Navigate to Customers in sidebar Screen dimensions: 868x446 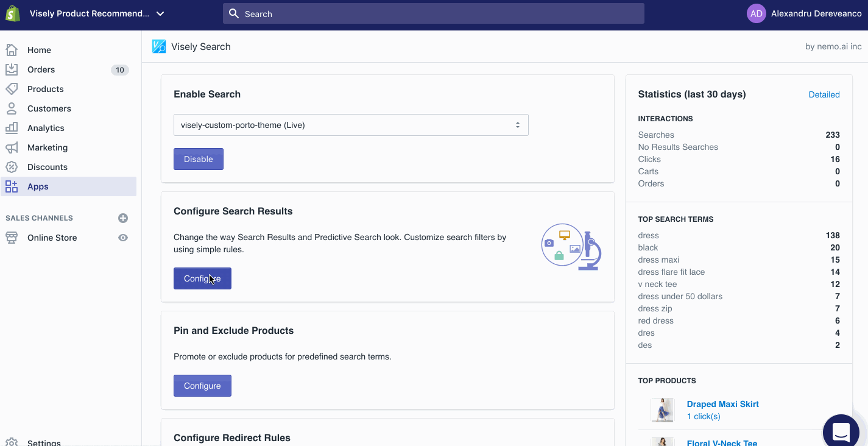point(49,108)
